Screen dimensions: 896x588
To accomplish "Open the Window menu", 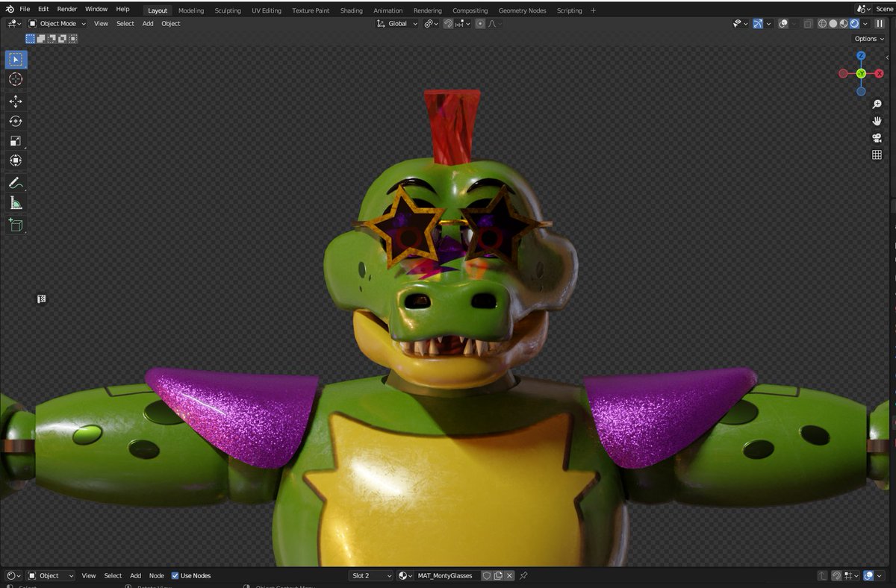I will click(x=96, y=9).
